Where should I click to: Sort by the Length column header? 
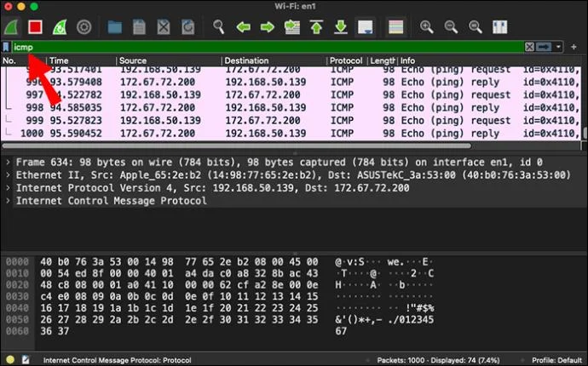click(382, 60)
